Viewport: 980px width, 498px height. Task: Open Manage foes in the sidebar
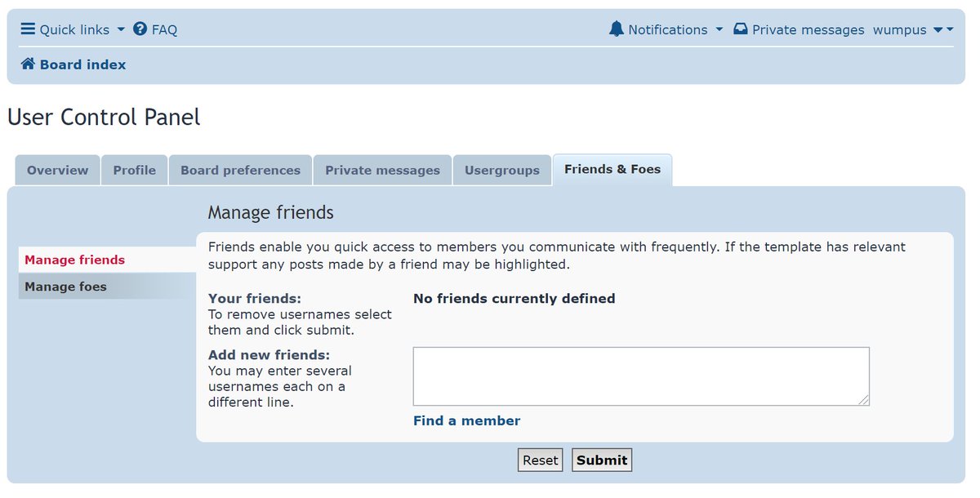point(65,287)
